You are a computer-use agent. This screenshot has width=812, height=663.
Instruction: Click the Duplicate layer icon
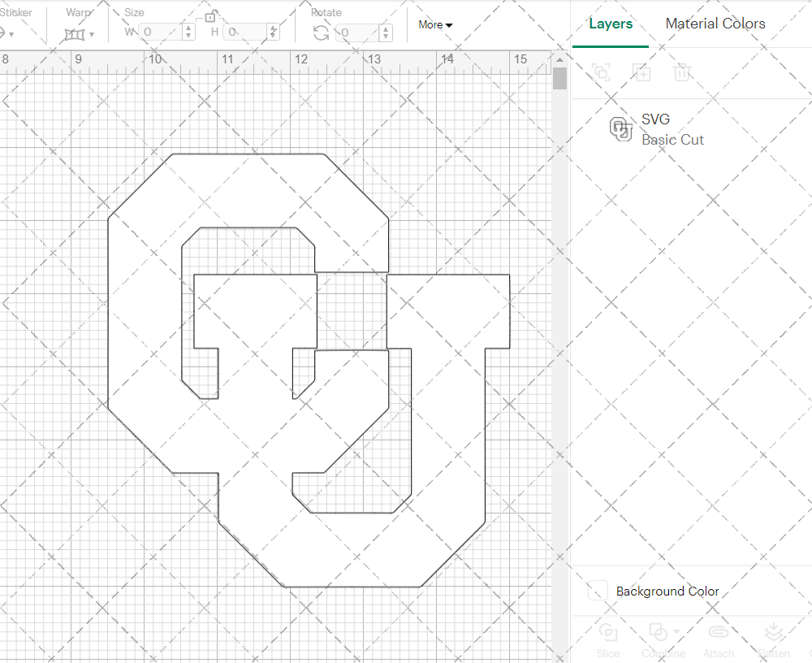[x=641, y=72]
